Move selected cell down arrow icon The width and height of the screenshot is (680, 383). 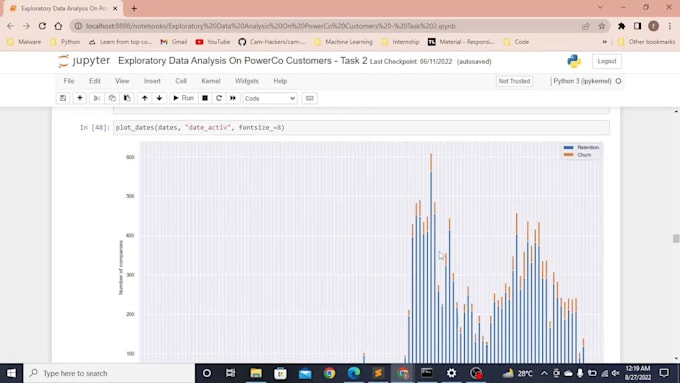159,98
